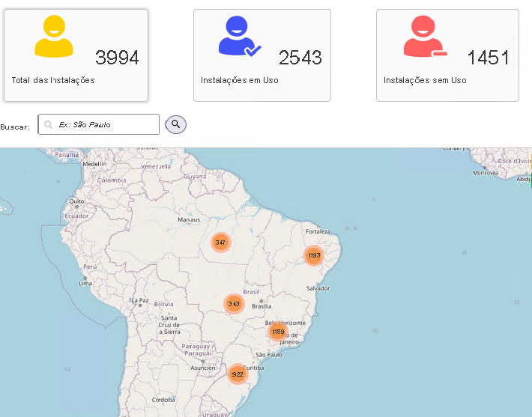Click the Córdoba map label
The height and width of the screenshot is (417, 532).
tap(163, 400)
